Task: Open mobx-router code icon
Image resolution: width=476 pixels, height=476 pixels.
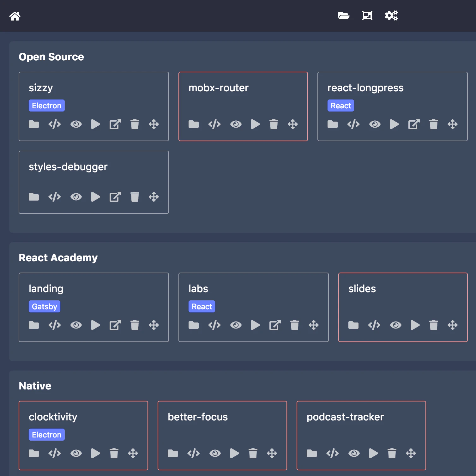Action: 214,124
